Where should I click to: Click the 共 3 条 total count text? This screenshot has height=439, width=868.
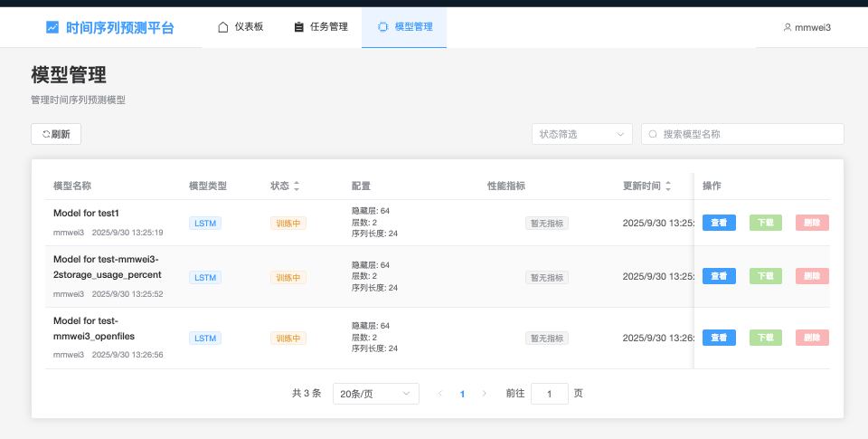pos(307,394)
